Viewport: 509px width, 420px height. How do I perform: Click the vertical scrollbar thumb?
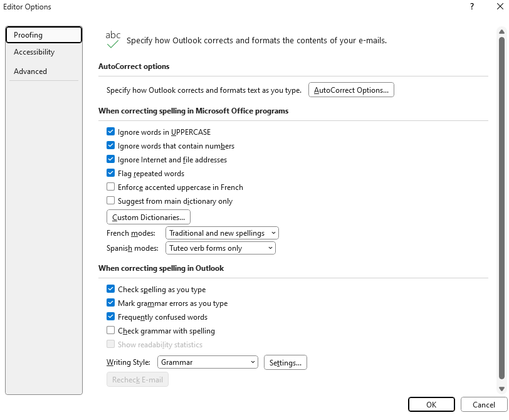[x=501, y=207]
